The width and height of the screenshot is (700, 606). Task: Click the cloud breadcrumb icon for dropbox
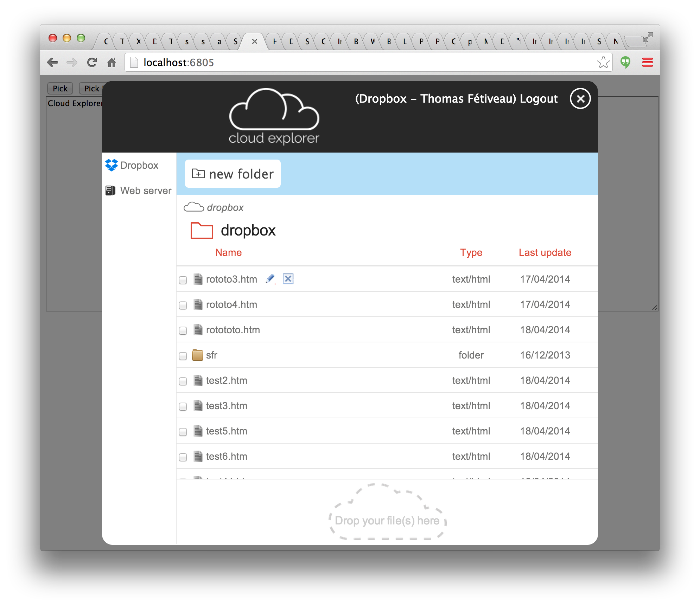pos(193,207)
